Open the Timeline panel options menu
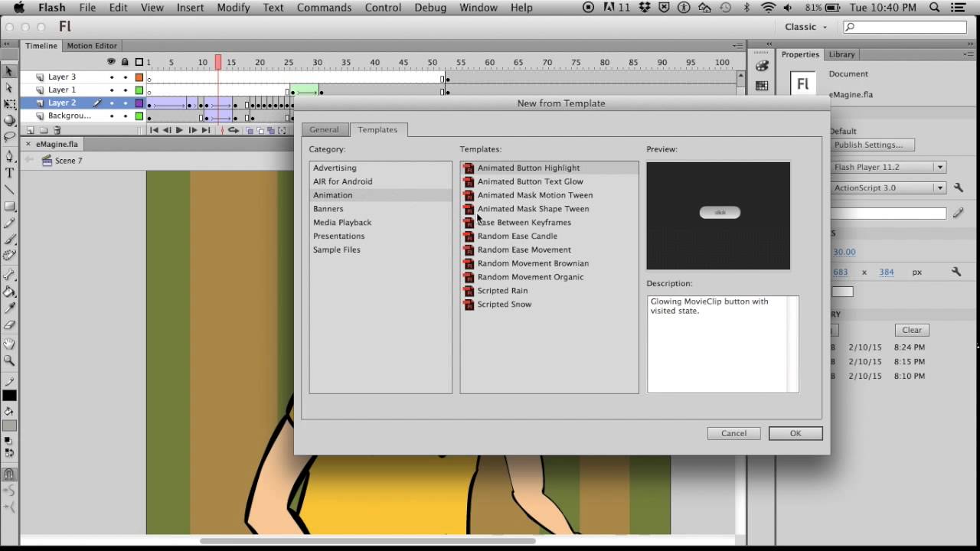The image size is (980, 551). 738,46
